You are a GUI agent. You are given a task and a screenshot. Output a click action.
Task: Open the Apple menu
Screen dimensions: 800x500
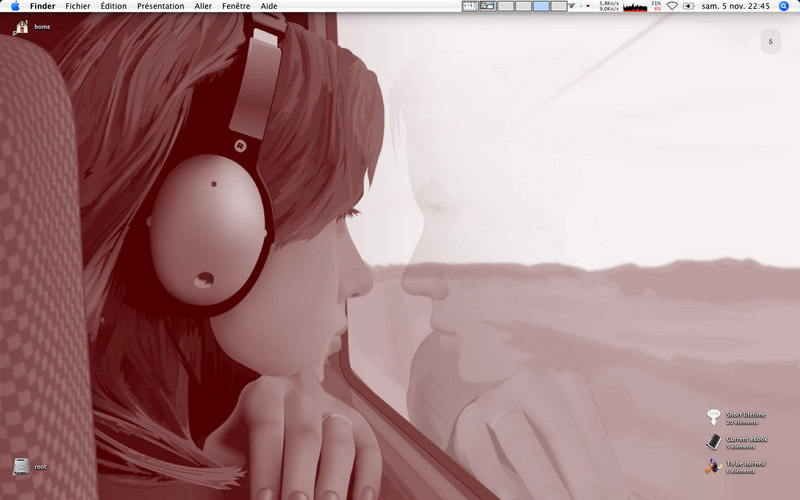click(15, 6)
